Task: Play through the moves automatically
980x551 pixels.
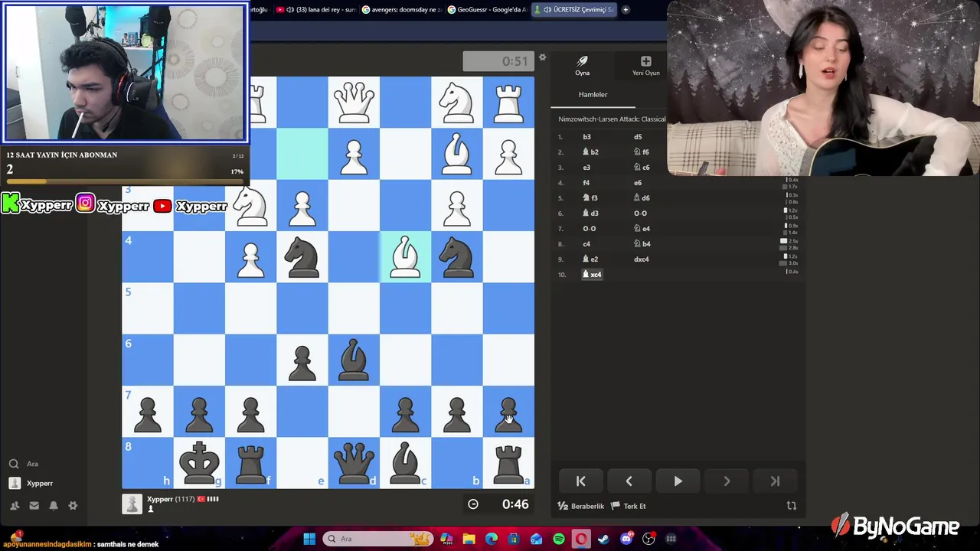Action: tap(678, 481)
